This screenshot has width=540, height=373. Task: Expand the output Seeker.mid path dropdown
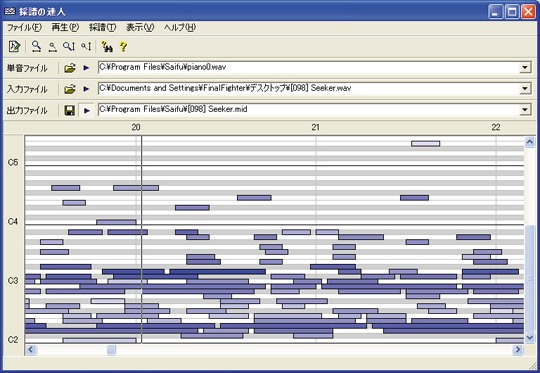525,110
